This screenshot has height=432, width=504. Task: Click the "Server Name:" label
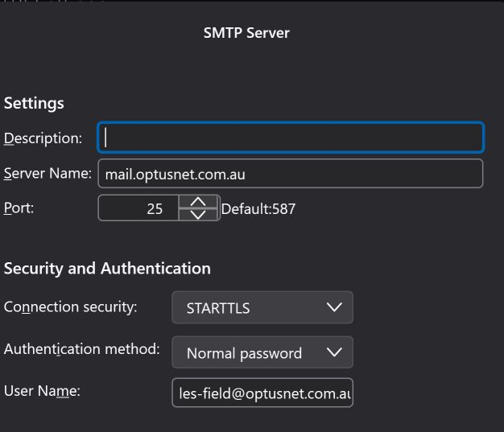(48, 174)
